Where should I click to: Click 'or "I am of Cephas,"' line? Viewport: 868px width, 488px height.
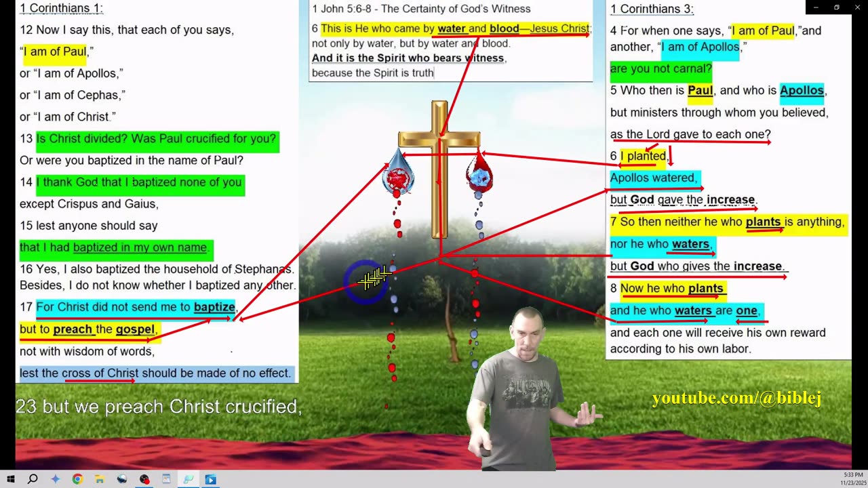click(x=72, y=95)
